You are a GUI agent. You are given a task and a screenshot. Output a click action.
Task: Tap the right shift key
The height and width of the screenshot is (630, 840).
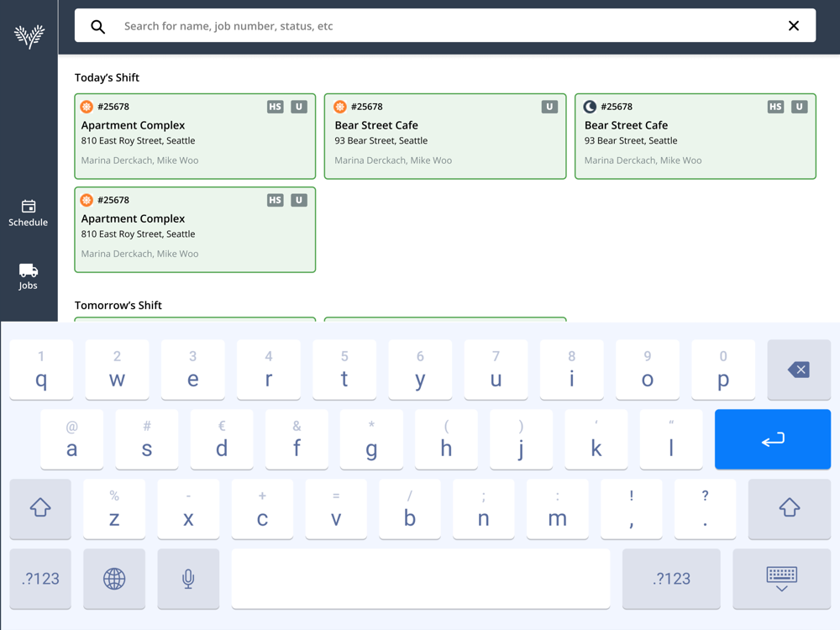[x=789, y=508]
